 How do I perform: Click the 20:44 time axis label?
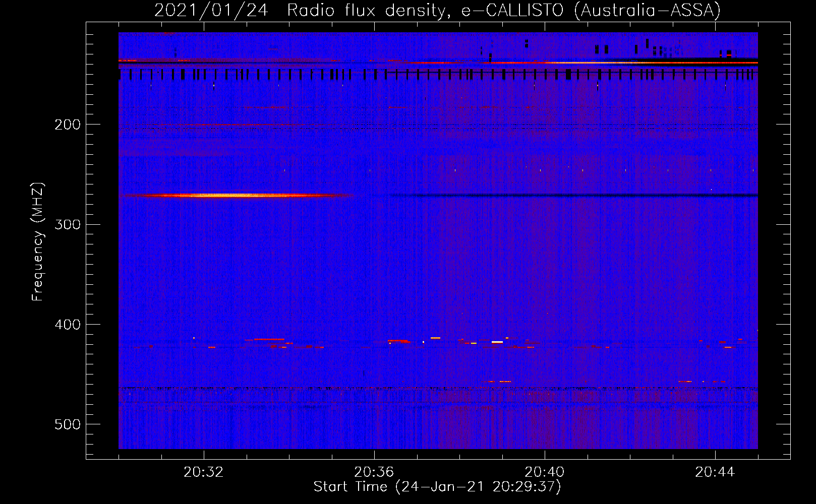pos(715,472)
